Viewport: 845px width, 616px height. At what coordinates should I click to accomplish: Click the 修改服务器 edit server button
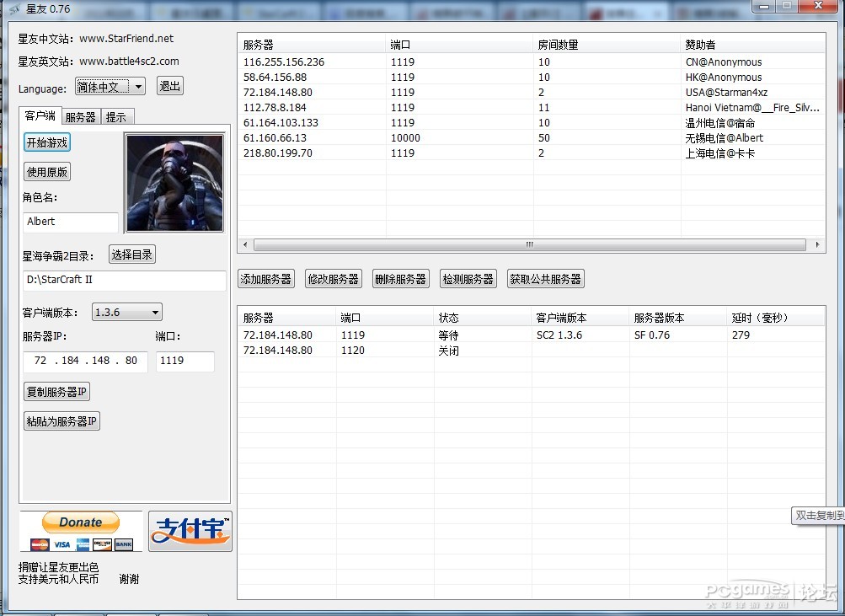[334, 279]
